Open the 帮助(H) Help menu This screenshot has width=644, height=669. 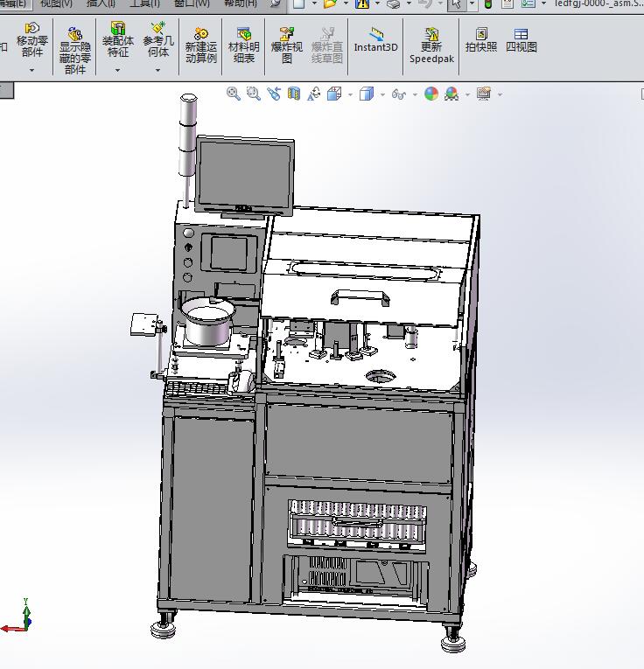[x=241, y=3]
